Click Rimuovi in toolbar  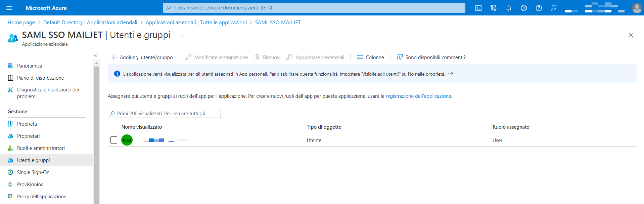click(267, 57)
